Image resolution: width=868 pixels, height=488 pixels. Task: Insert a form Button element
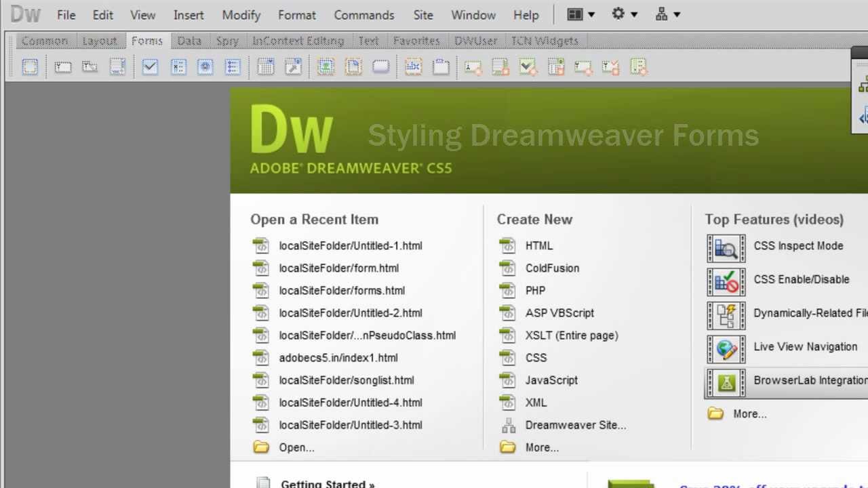coord(380,66)
